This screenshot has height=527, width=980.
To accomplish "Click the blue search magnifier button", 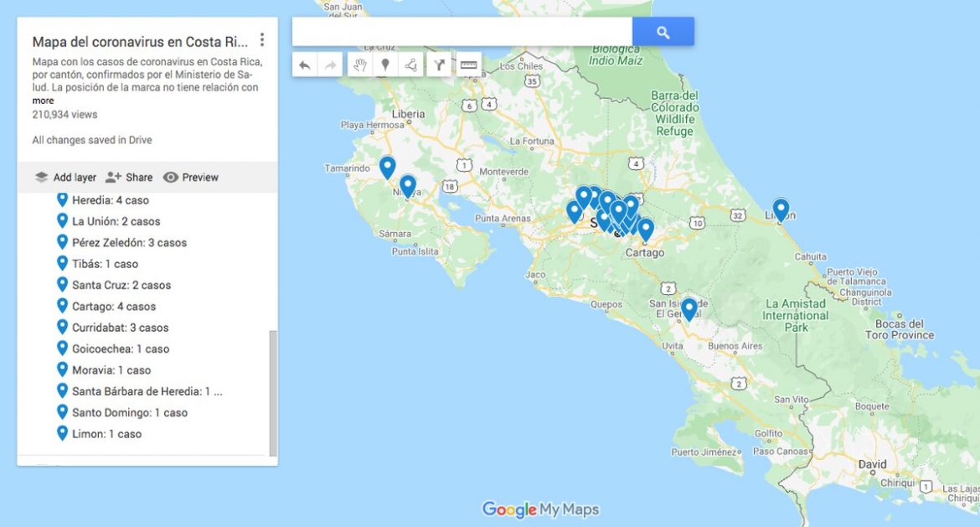I will pos(663,31).
